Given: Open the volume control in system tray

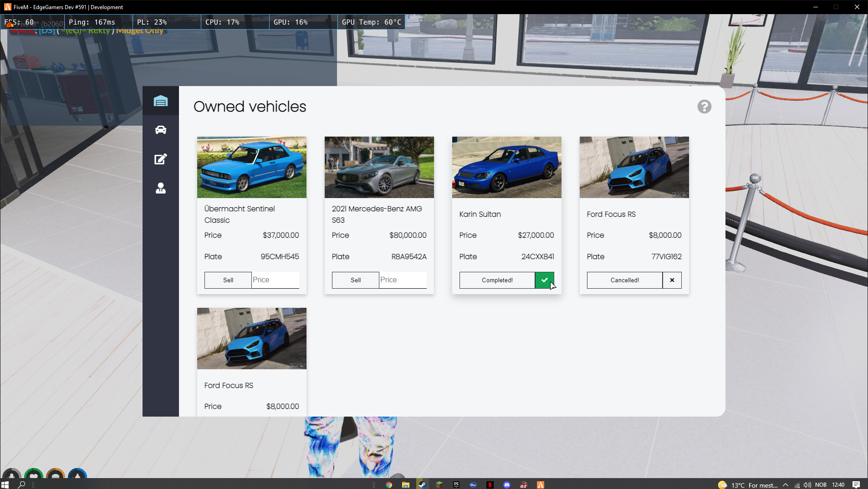Looking at the screenshot, I should click(807, 485).
